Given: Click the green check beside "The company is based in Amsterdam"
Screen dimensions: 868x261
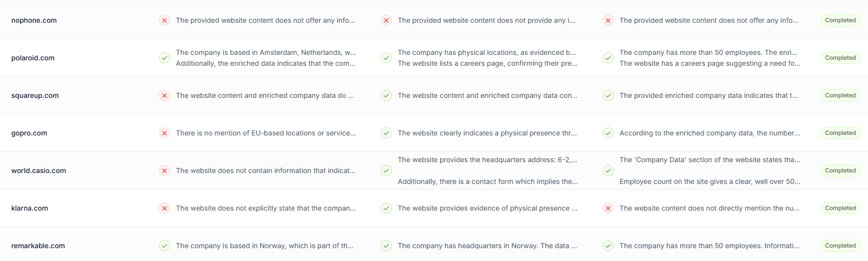Looking at the screenshot, I should (165, 58).
